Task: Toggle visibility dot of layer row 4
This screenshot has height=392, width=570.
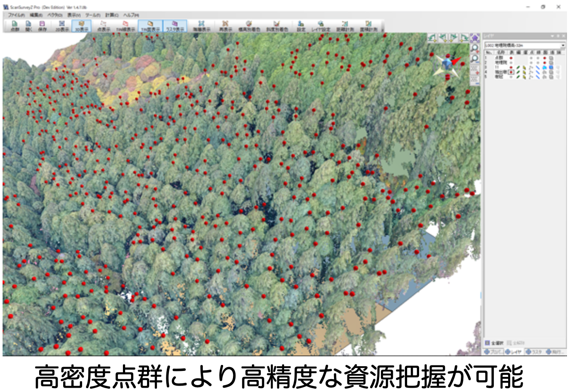Action: tap(511, 72)
